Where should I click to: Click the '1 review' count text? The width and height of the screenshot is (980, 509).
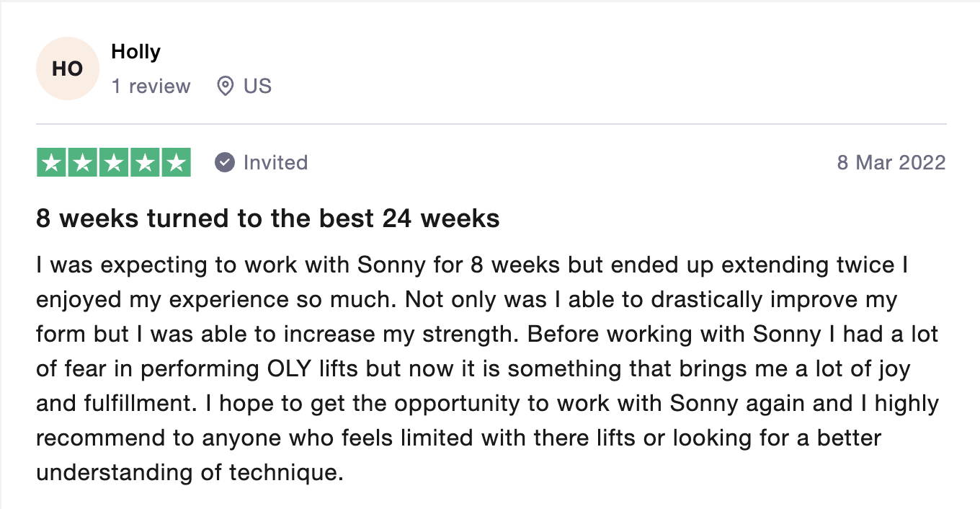coord(151,87)
